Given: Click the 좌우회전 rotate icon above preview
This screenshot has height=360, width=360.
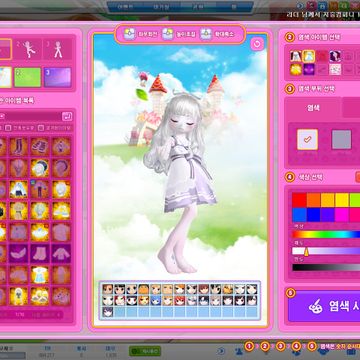Looking at the screenshot, I should point(129,34).
